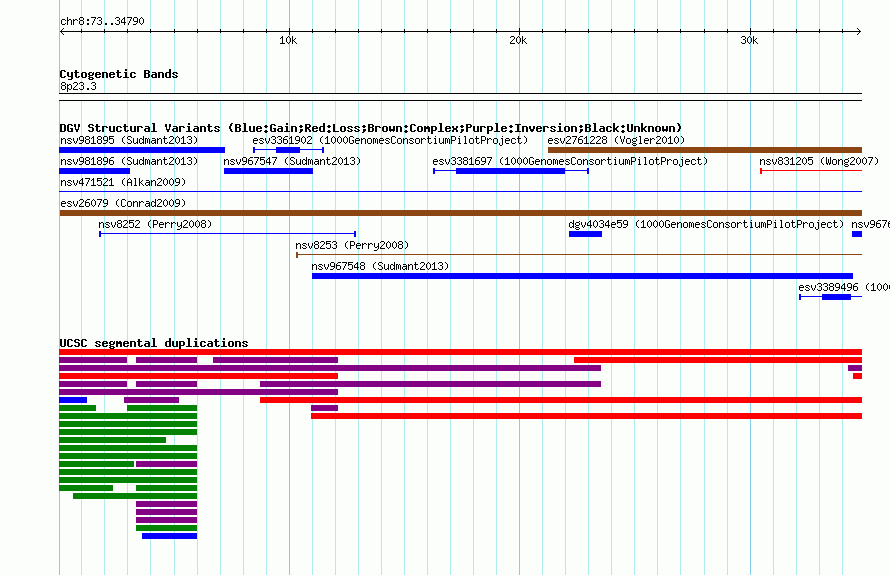Screen dimensions: 890x575
Task: Click the 30k ruler tick label
Action: [749, 40]
